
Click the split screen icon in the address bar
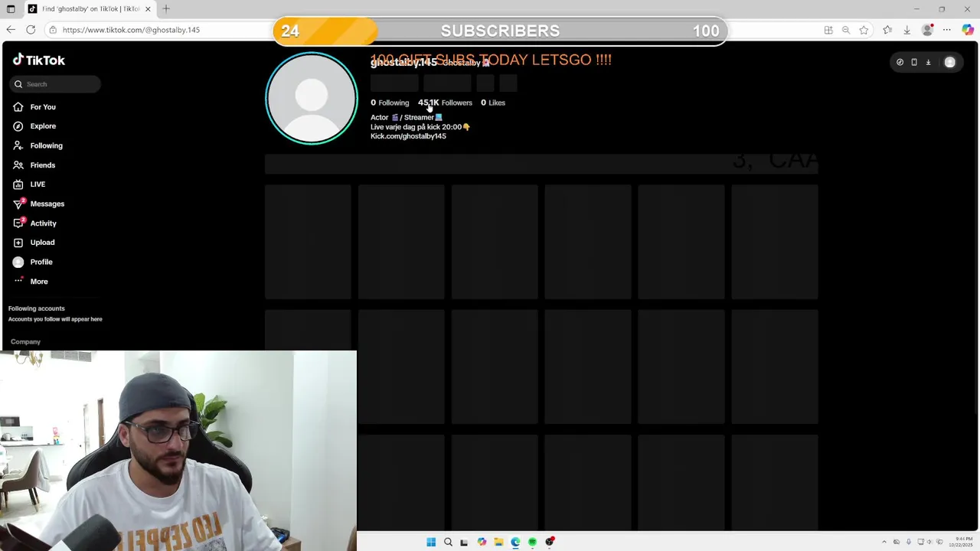828,30
